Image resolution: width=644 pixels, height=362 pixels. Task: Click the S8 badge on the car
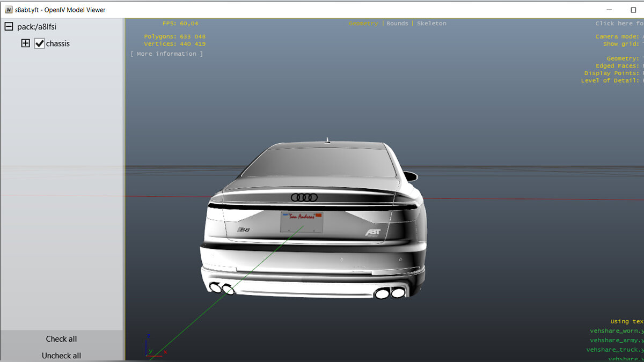244,230
